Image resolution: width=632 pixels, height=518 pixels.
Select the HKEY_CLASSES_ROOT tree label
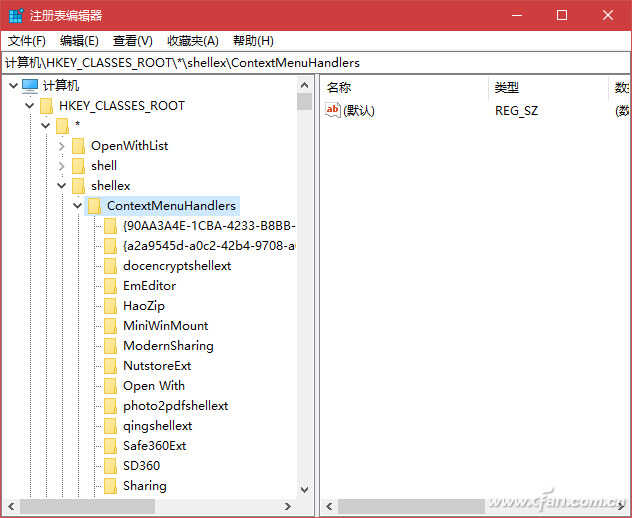pos(122,106)
